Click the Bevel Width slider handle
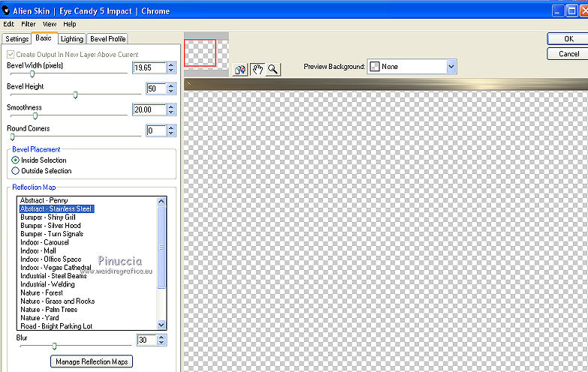588x372 pixels. coord(32,73)
